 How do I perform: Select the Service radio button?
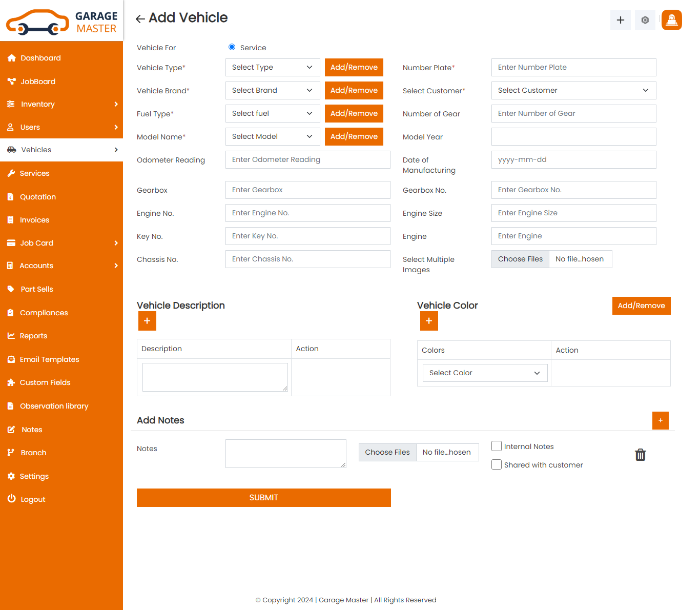click(x=232, y=47)
